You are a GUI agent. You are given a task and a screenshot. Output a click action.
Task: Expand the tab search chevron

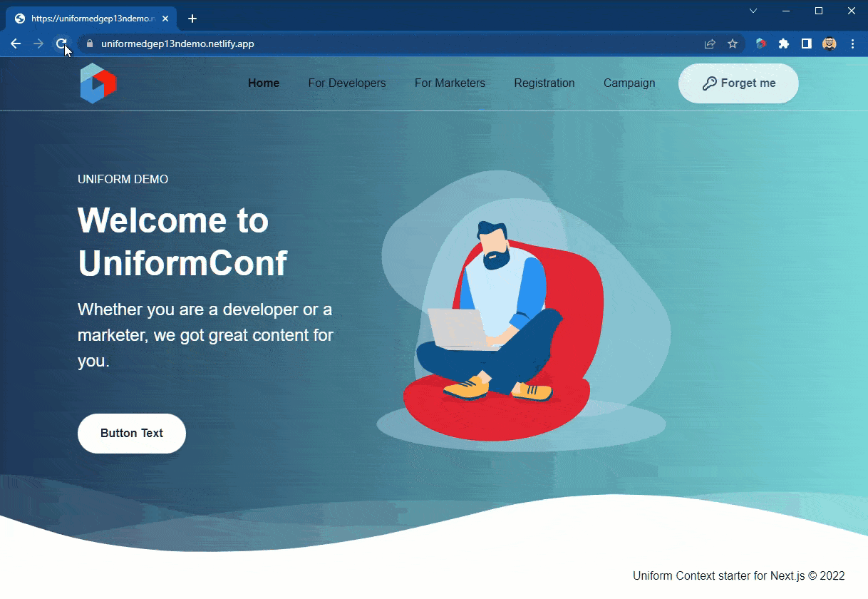pyautogui.click(x=753, y=11)
